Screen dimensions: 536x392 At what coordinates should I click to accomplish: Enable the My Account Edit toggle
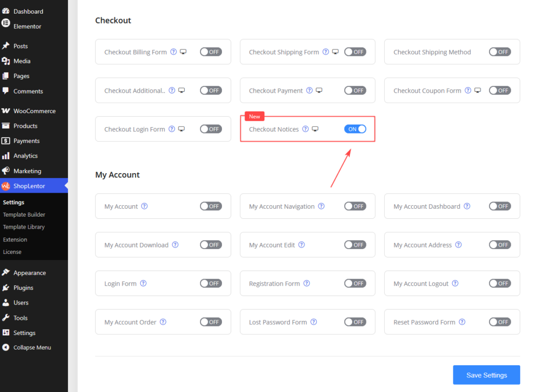(355, 245)
